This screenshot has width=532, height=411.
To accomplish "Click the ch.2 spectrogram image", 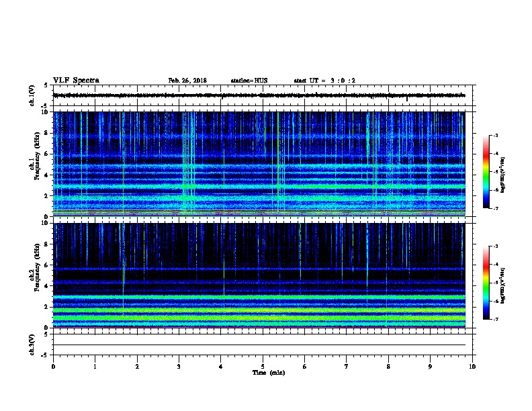I will tap(259, 275).
